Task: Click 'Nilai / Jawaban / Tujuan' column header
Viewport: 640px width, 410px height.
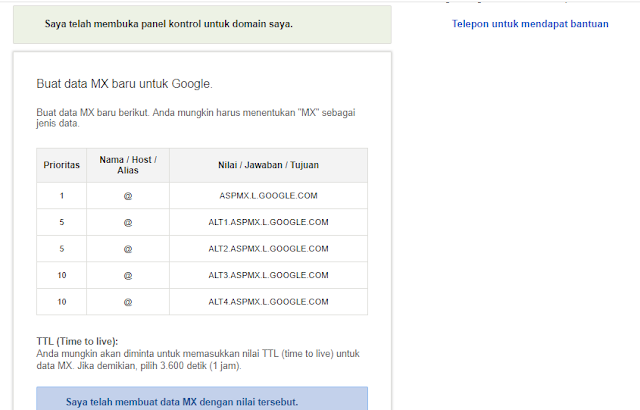Action: click(x=268, y=165)
